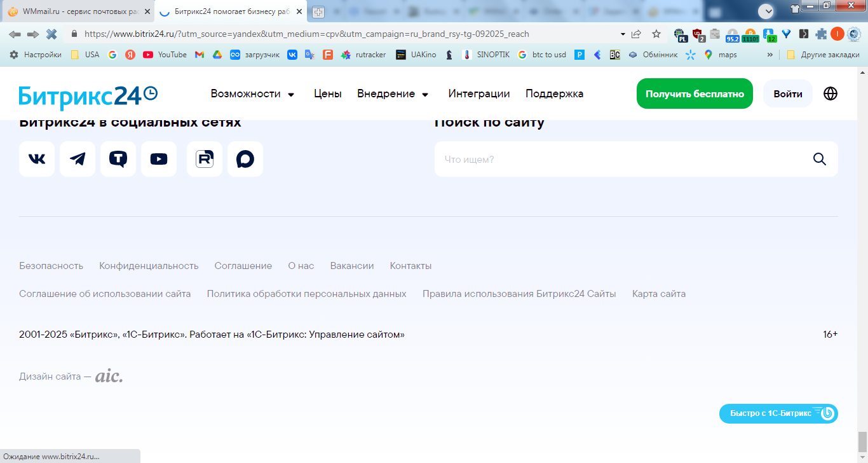Image resolution: width=868 pixels, height=463 pixels.
Task: Open Соглашение об использовании сайта link
Action: (105, 294)
